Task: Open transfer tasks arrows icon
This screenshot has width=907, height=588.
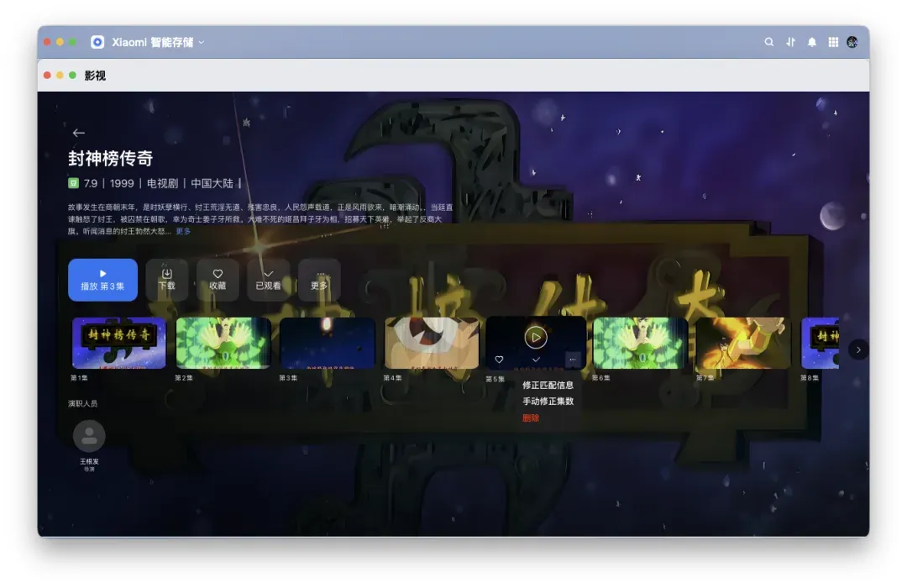Action: point(791,42)
